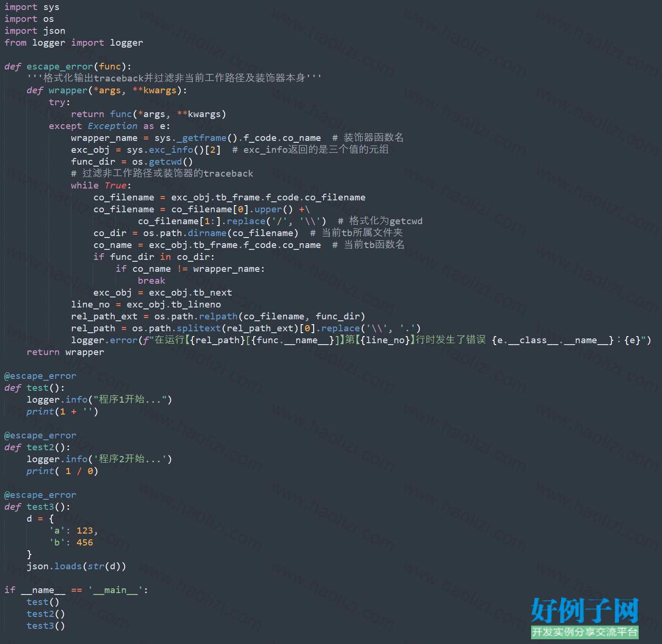Click 'rel_path = os.path.splitext' line

246,328
